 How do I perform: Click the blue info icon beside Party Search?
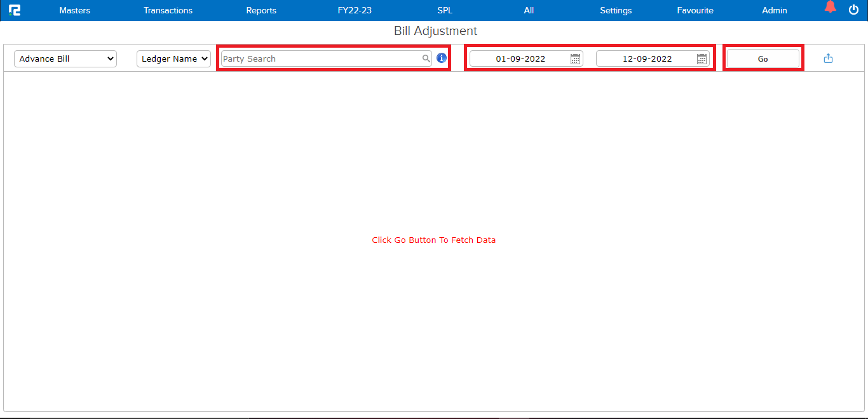(x=442, y=58)
